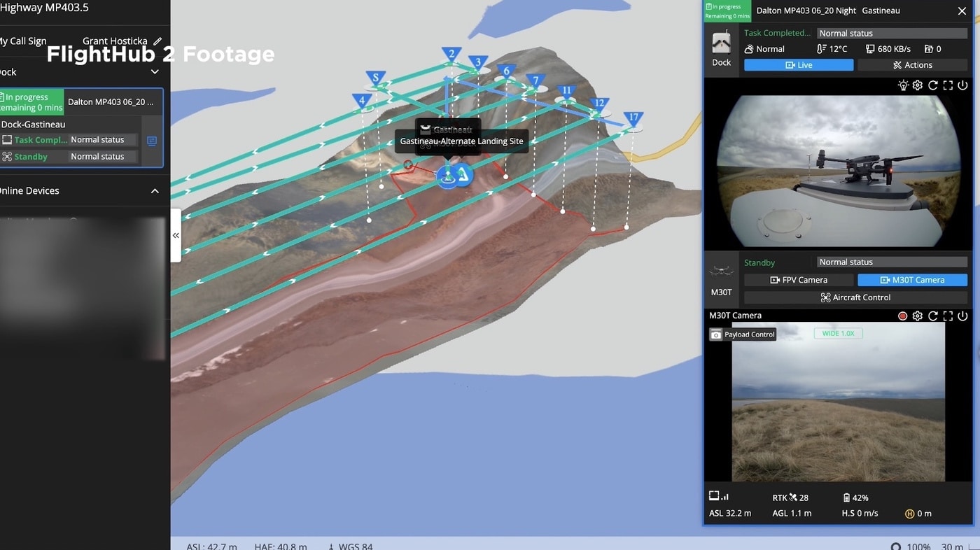The height and width of the screenshot is (550, 980).
Task: Click the Grant Hosticka call sign
Action: pyautogui.click(x=115, y=41)
